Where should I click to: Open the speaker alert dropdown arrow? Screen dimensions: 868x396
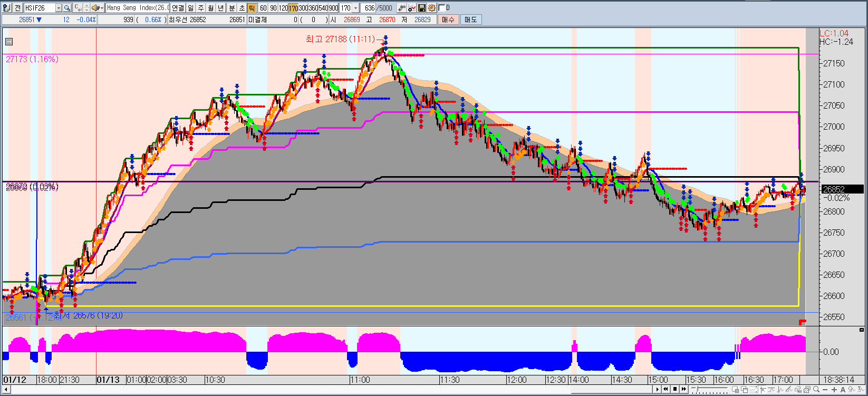coord(101,8)
